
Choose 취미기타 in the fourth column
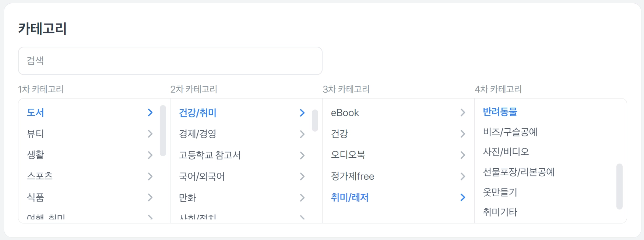click(500, 212)
